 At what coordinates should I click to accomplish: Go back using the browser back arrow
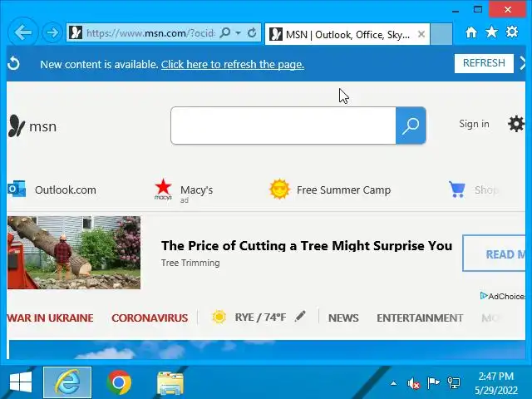[x=22, y=32]
